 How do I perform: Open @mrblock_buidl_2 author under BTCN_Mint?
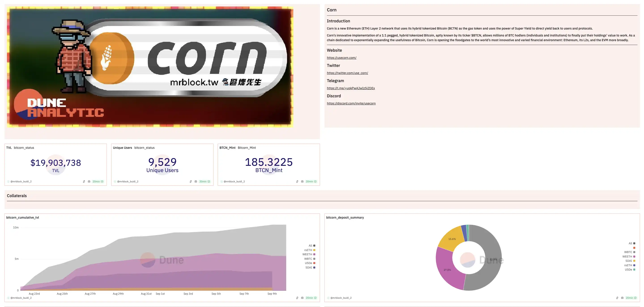click(x=234, y=181)
